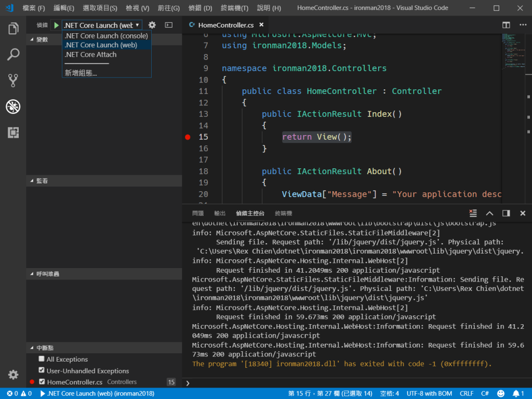The width and height of the screenshot is (532, 399).
Task: Change encoding UTF-8 with BOM
Action: click(x=429, y=394)
